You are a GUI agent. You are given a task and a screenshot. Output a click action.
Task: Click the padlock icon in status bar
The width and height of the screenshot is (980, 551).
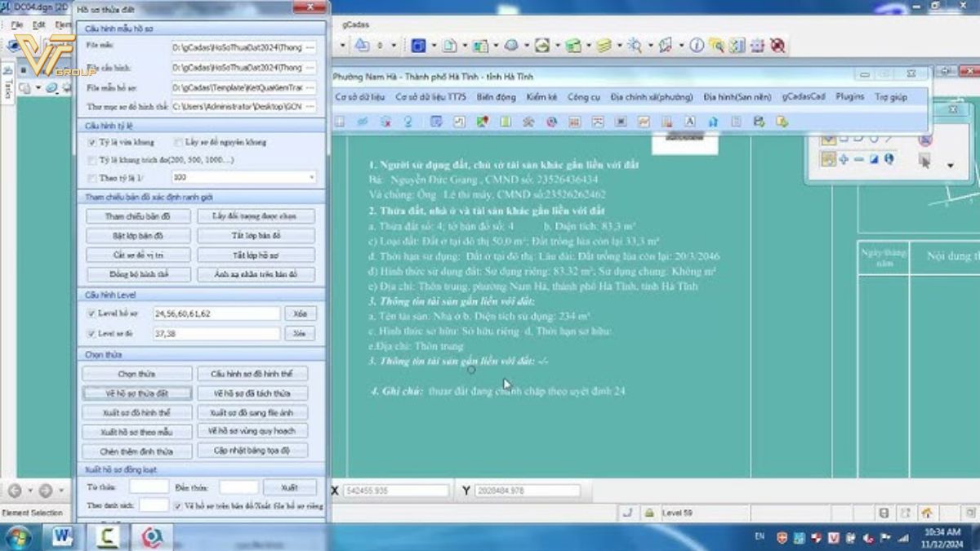648,513
